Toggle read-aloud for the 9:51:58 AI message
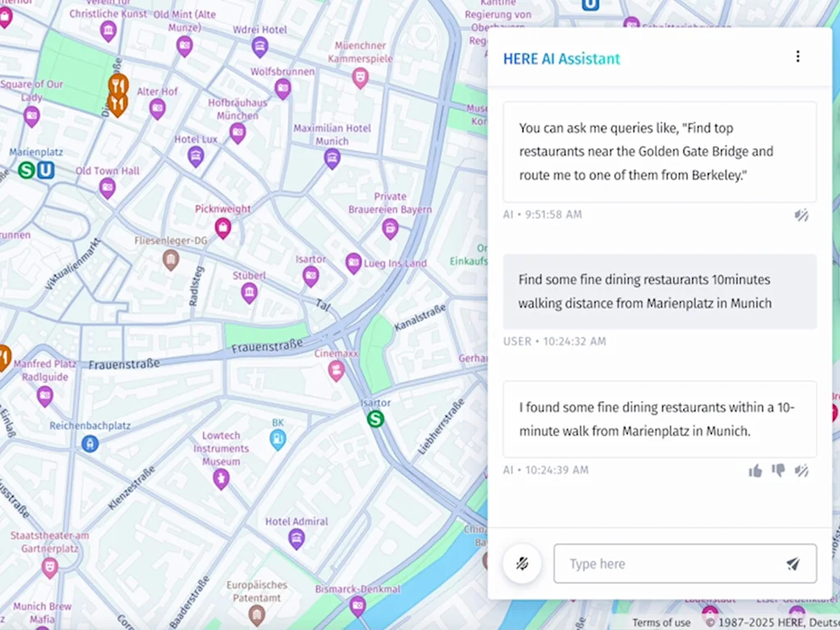The width and height of the screenshot is (840, 630). [x=802, y=215]
